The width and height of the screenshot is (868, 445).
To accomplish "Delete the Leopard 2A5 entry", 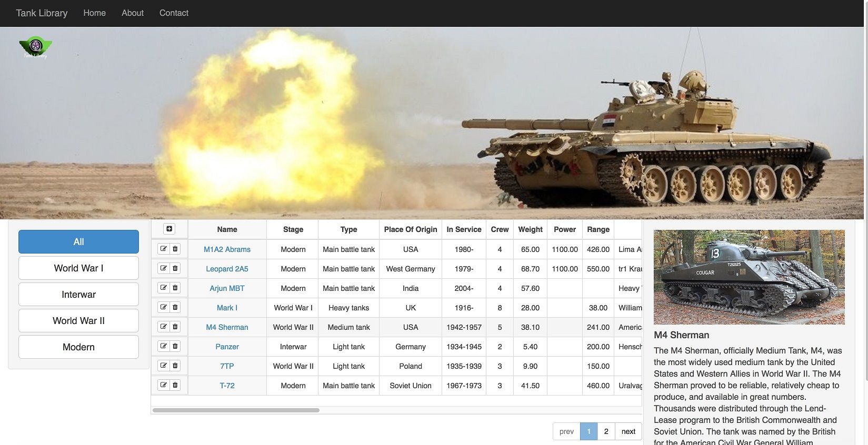I will point(175,268).
